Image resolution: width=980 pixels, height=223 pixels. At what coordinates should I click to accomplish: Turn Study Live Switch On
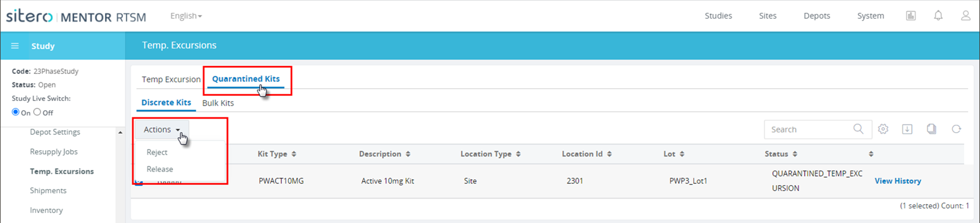pos(15,112)
